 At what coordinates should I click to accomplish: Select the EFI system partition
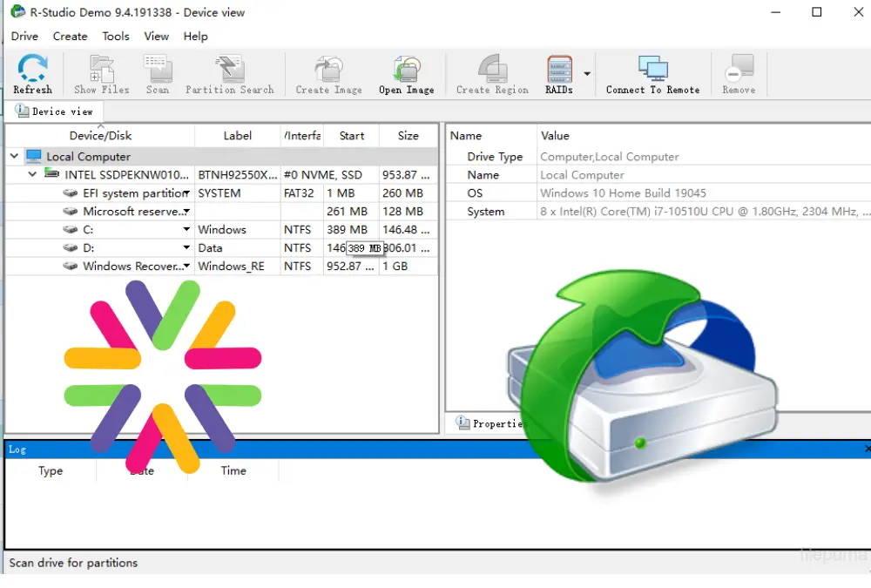(x=221, y=193)
